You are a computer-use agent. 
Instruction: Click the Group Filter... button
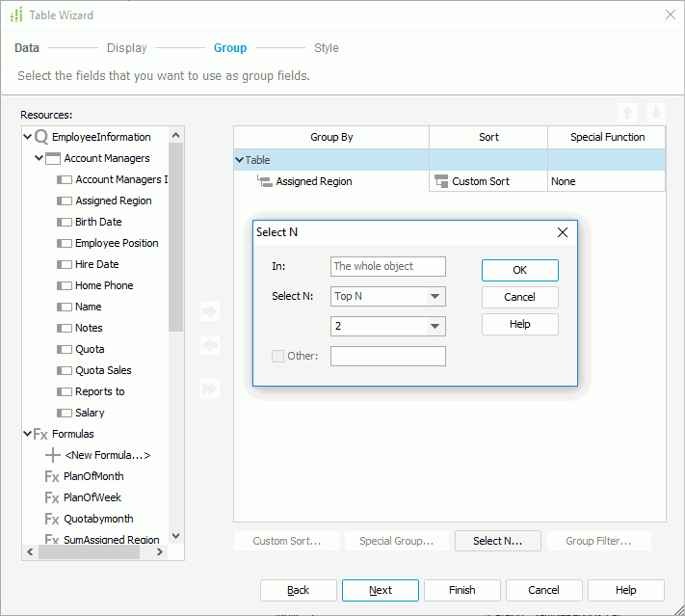pos(598,541)
